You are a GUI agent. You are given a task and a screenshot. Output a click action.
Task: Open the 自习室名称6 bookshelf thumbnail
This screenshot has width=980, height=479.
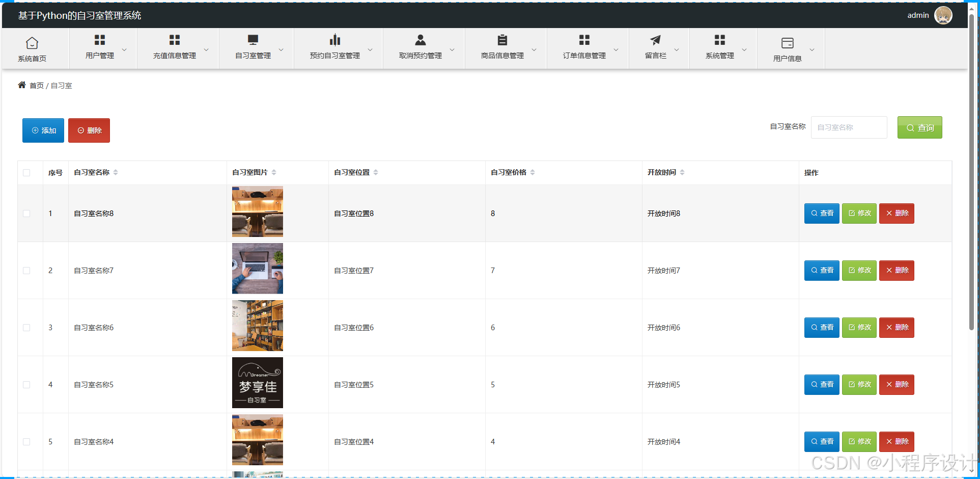coord(258,326)
